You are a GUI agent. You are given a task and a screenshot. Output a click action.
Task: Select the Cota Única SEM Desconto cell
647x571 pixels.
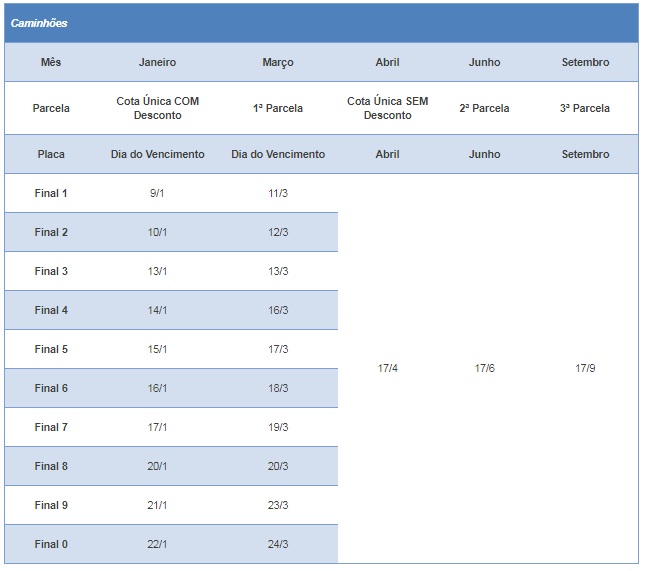coord(387,108)
